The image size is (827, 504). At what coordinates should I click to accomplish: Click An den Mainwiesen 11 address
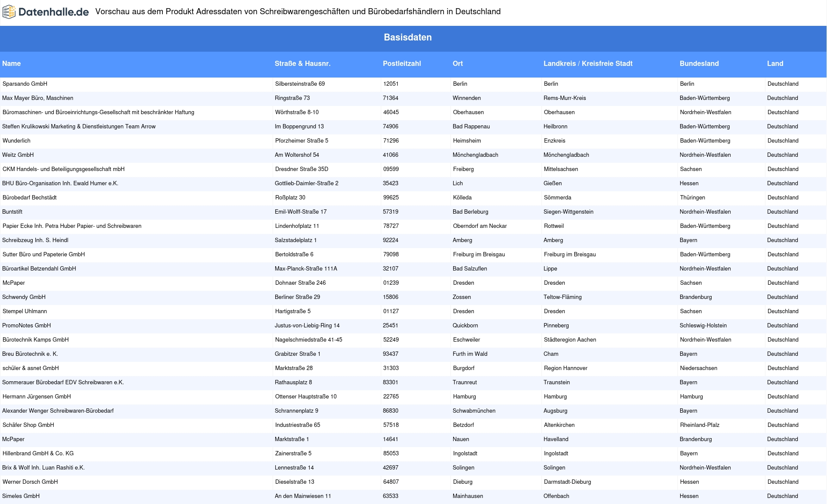click(x=303, y=496)
